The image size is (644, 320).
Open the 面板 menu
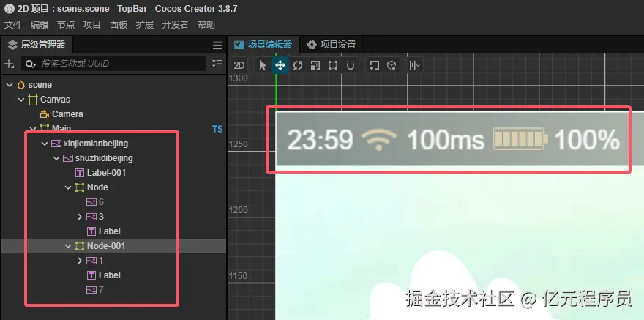point(119,25)
